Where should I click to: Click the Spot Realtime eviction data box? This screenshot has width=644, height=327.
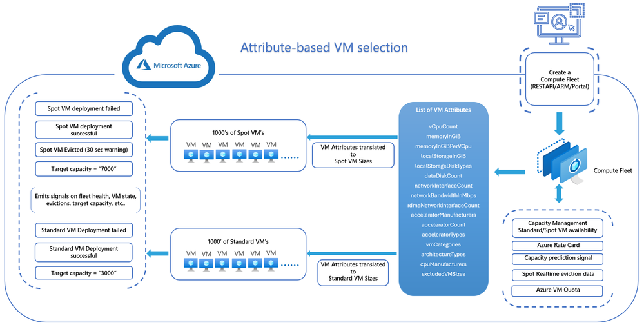click(558, 274)
